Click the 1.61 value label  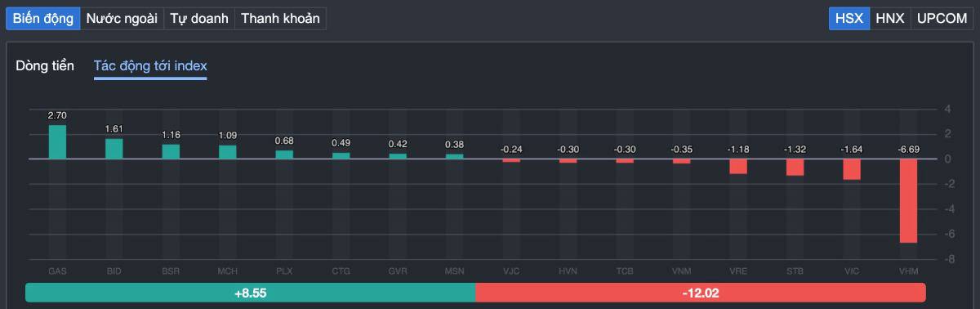(x=114, y=129)
